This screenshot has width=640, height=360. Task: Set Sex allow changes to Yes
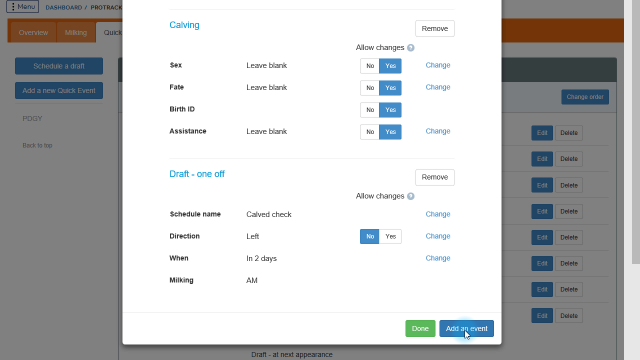click(391, 66)
